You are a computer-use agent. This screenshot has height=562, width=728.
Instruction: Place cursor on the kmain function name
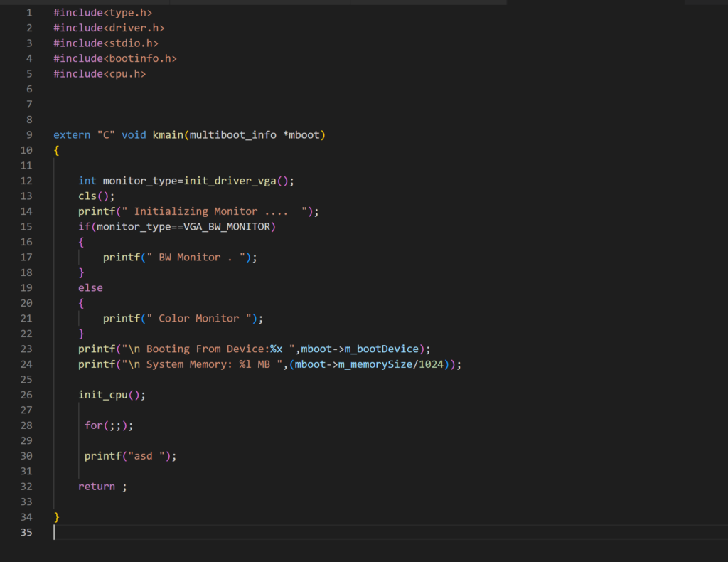click(168, 135)
